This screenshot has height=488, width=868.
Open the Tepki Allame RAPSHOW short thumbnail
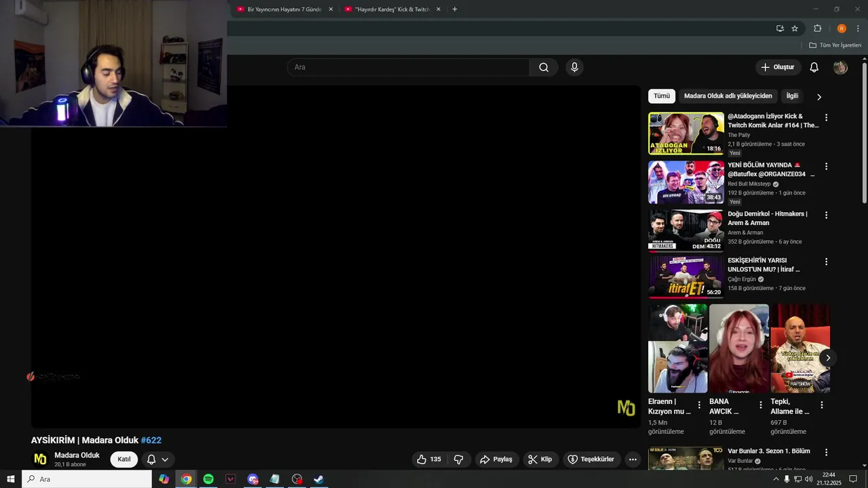[800, 348]
